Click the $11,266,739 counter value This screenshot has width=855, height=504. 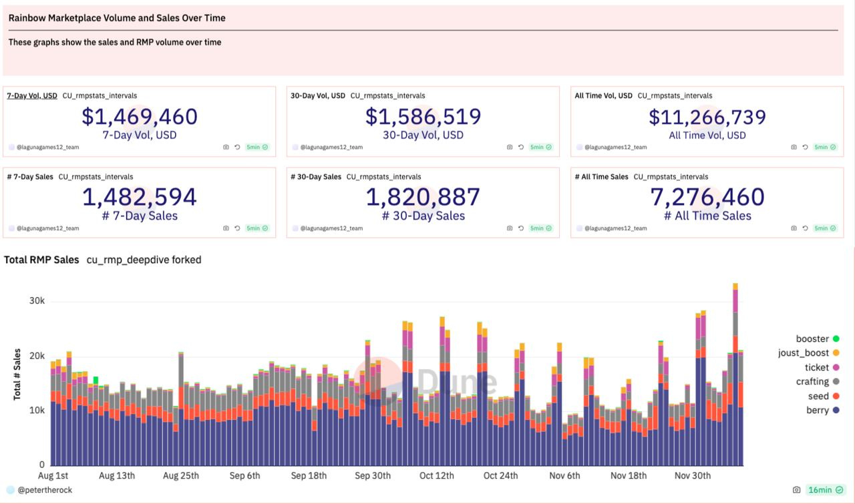(707, 117)
